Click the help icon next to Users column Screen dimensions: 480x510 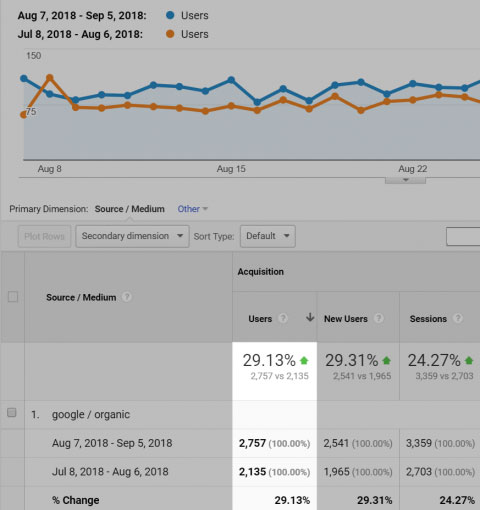tap(283, 318)
